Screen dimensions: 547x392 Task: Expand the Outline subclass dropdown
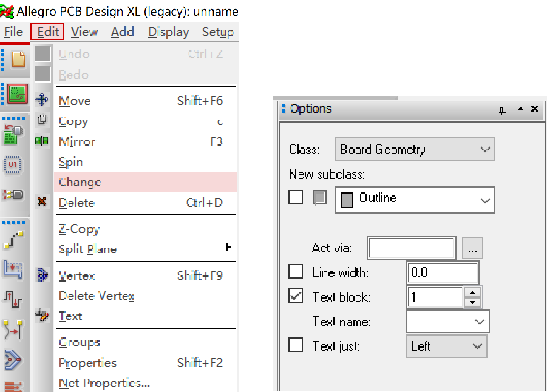[x=415, y=200]
